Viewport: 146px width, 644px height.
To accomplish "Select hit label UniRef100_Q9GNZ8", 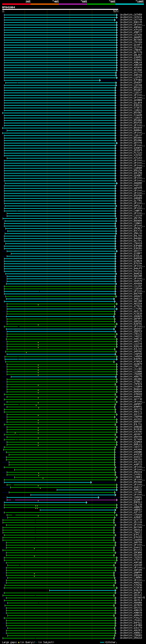I will [131, 316].
